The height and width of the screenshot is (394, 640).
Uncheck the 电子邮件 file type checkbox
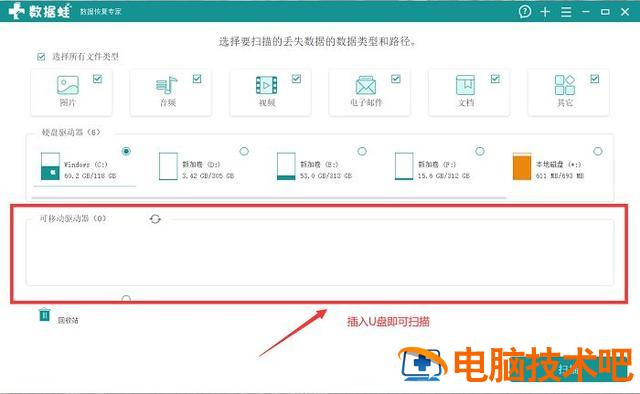click(396, 78)
